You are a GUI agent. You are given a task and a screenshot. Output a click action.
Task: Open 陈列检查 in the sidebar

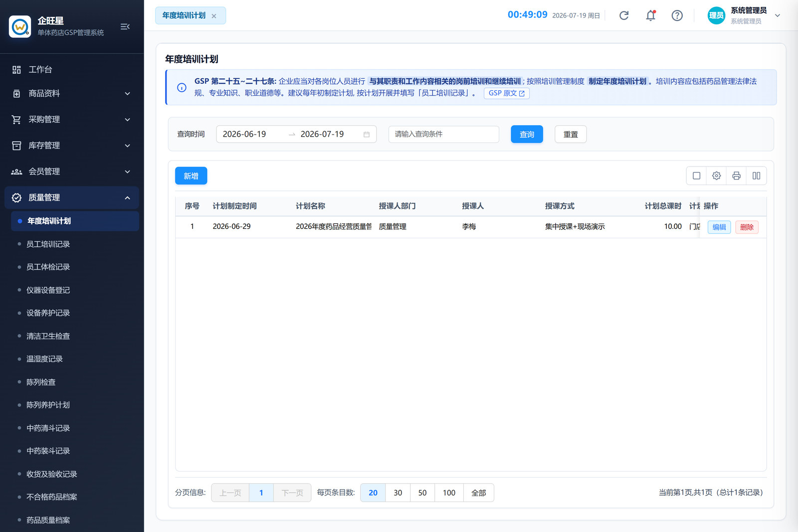75,382
